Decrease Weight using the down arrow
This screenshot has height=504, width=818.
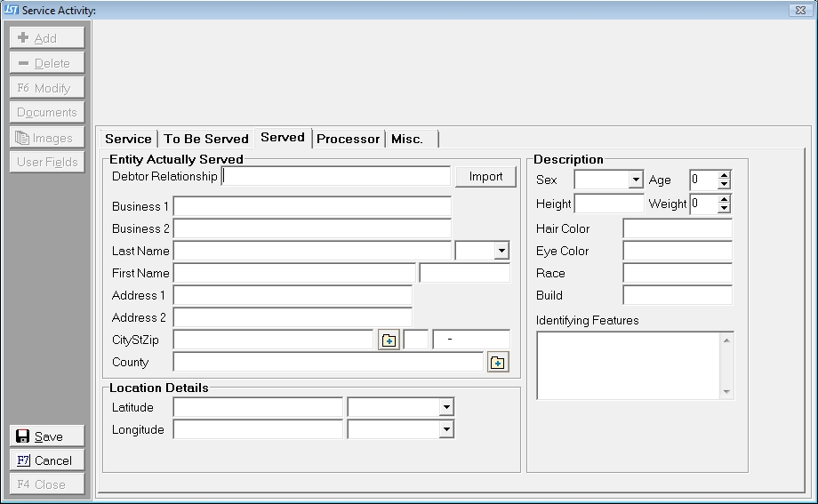(x=724, y=209)
